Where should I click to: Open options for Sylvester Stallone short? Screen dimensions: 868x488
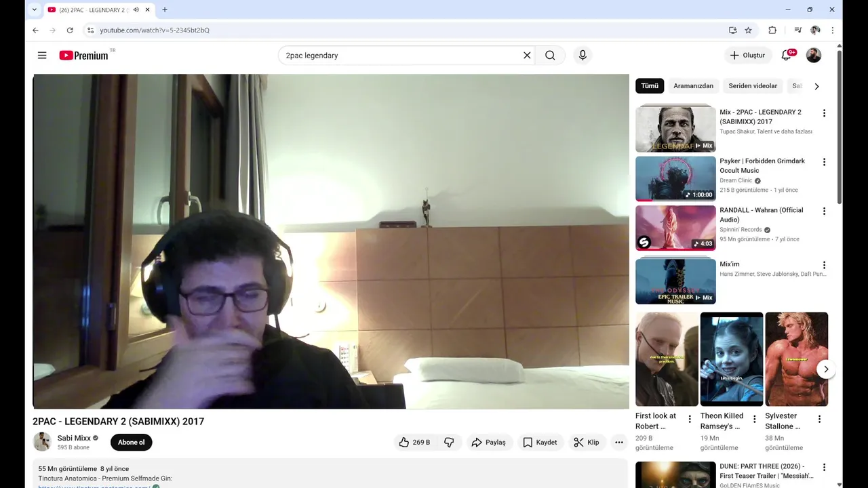click(819, 420)
